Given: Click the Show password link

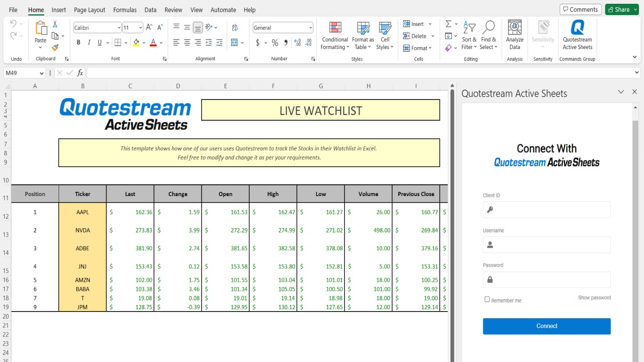Looking at the screenshot, I should click(594, 298).
